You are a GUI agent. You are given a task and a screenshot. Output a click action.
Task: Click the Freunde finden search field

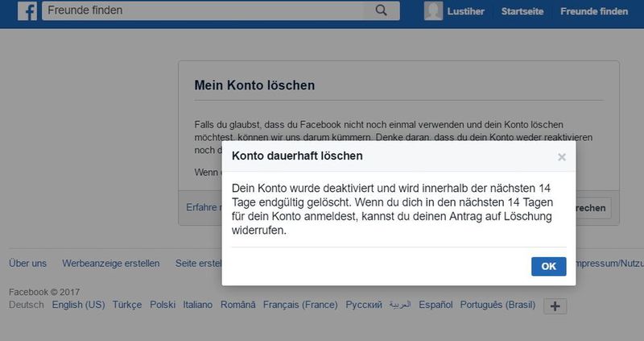click(221, 10)
